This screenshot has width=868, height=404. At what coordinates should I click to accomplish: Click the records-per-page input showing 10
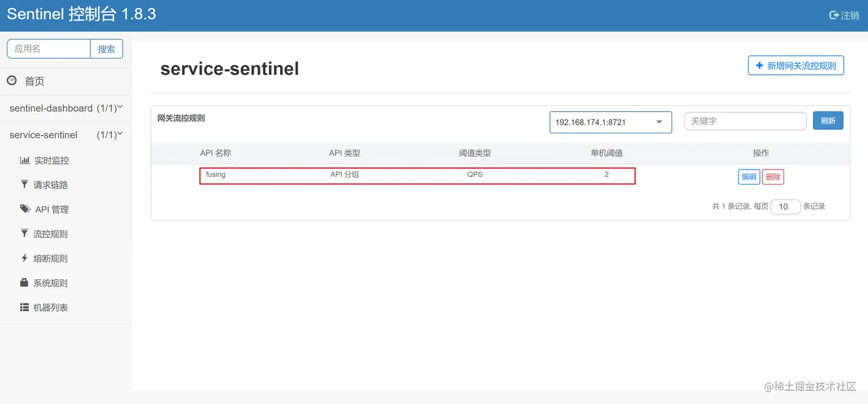(785, 206)
